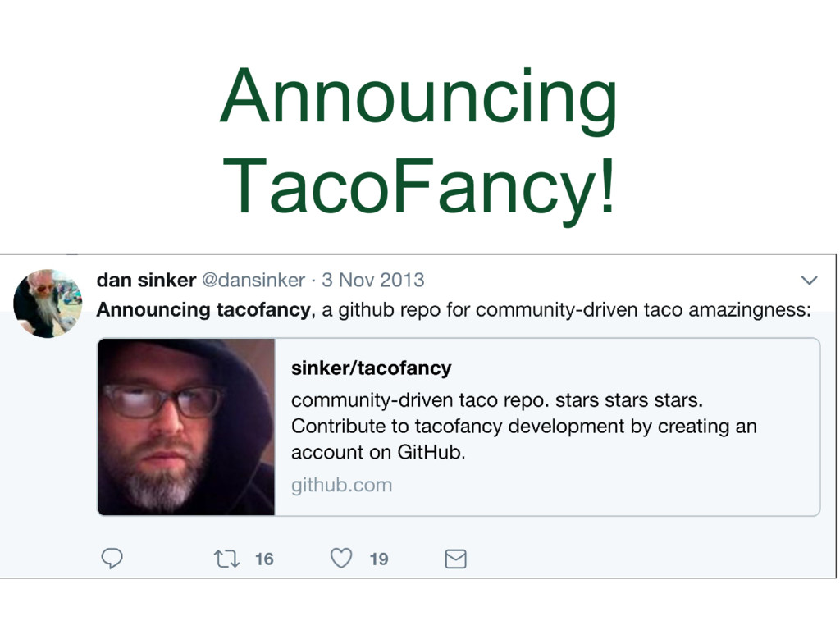Image resolution: width=840 pixels, height=630 pixels.
Task: Click the retweet arrows icon
Action: pyautogui.click(x=226, y=559)
